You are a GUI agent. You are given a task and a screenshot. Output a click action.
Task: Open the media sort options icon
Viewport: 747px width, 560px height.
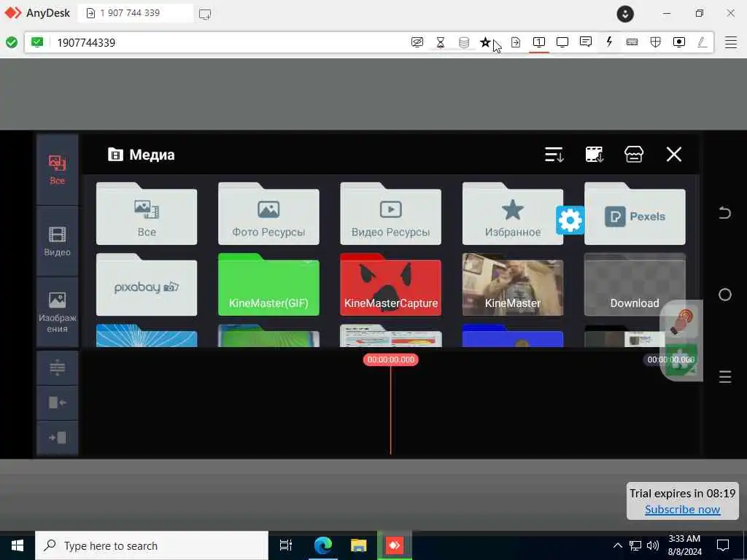(x=554, y=155)
